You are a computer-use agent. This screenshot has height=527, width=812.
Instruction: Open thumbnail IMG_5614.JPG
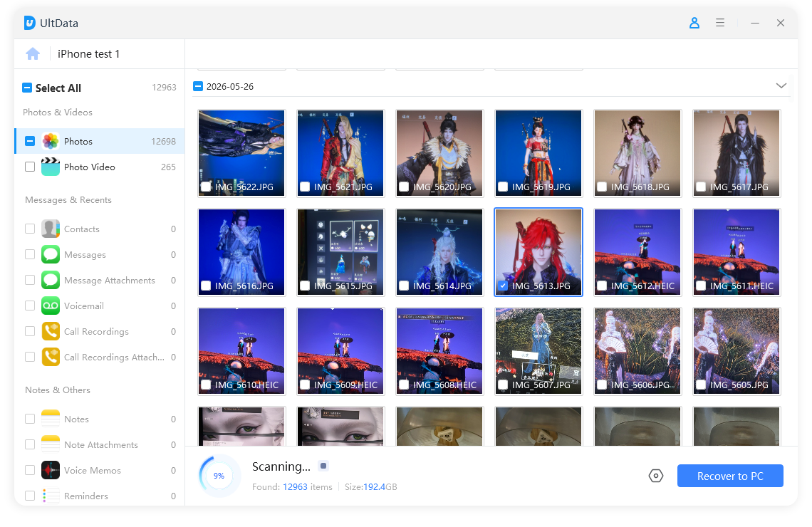(x=439, y=252)
